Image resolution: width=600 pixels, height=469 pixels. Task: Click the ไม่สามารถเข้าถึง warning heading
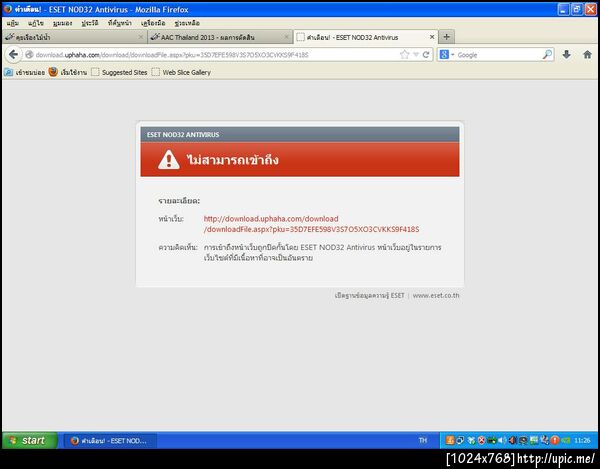(233, 160)
